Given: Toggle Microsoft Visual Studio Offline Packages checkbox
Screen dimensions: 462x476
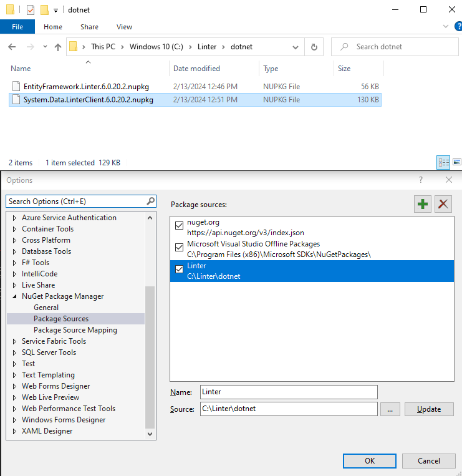Looking at the screenshot, I should (180, 248).
